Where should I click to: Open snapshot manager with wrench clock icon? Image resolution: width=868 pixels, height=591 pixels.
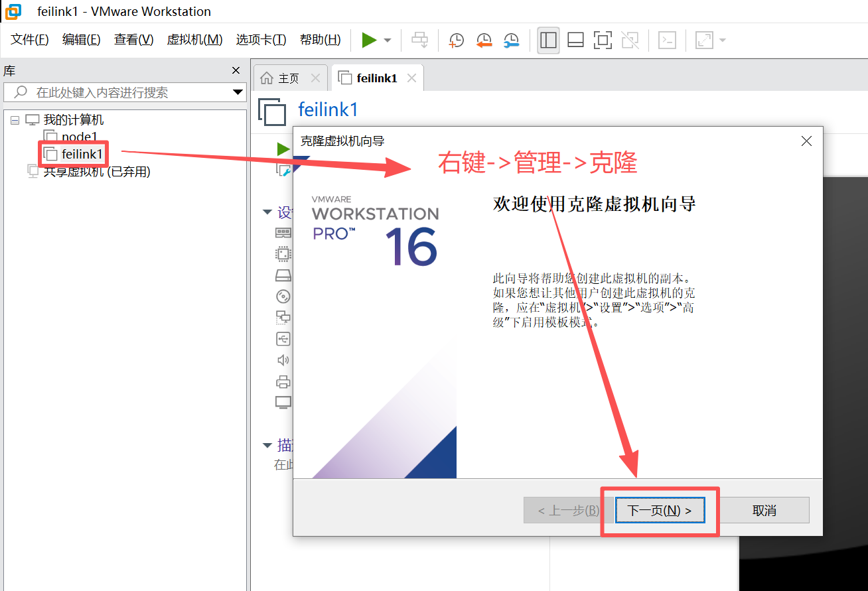coord(511,40)
